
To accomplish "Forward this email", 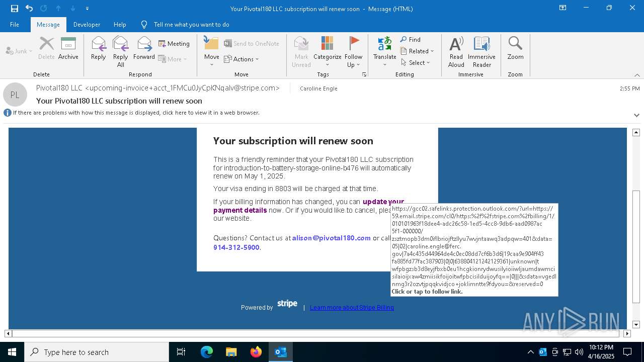I will tap(144, 48).
